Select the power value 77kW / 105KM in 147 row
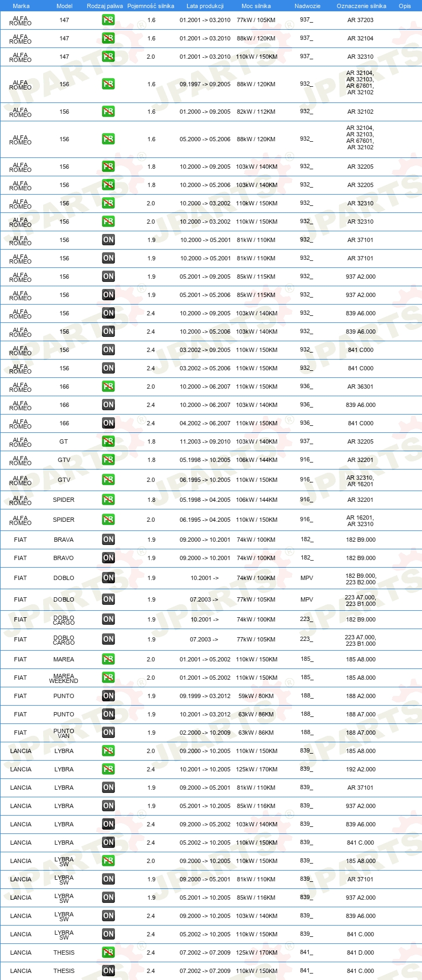The image size is (422, 980). click(x=256, y=20)
